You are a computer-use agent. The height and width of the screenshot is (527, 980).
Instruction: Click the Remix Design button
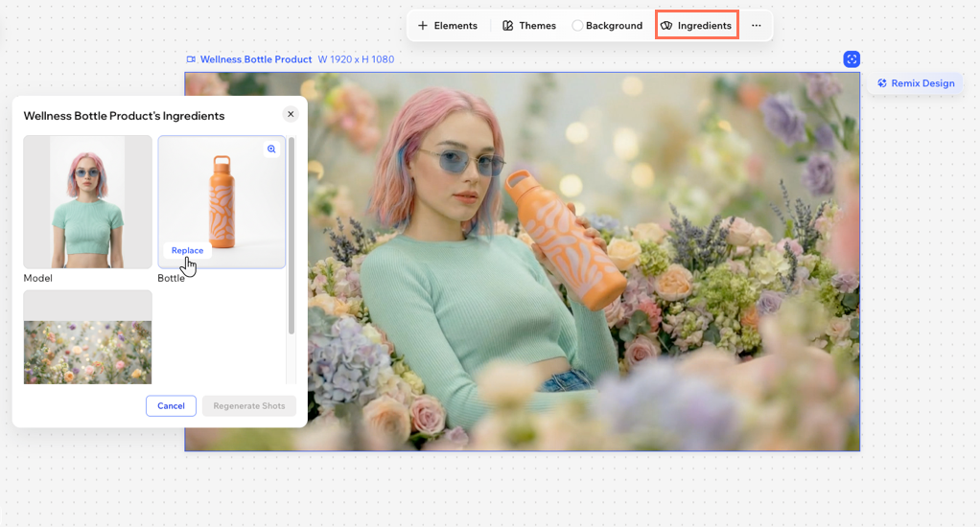point(916,83)
